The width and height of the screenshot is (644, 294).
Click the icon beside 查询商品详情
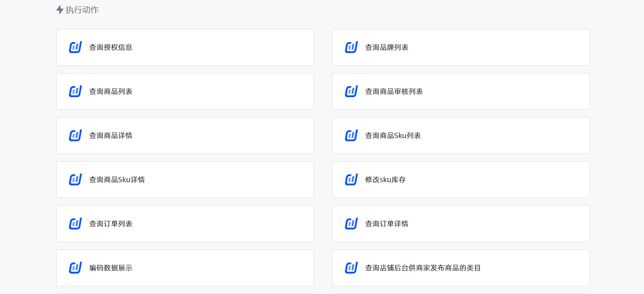pyautogui.click(x=75, y=136)
